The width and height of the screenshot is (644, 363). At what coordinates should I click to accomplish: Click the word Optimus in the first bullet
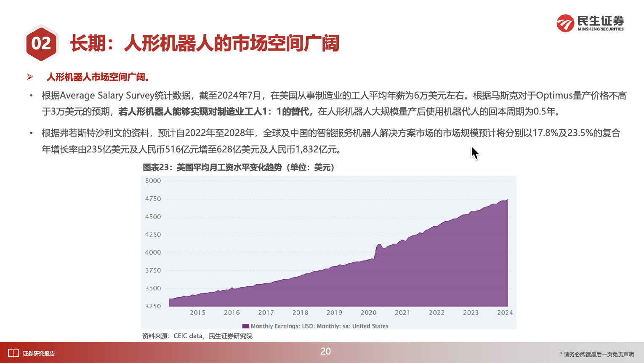coord(554,96)
